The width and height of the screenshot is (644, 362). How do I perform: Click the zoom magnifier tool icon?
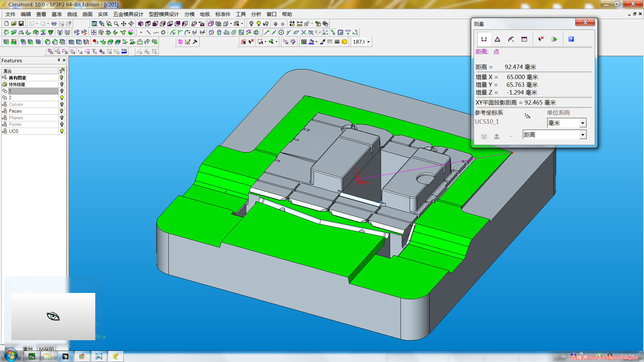click(x=116, y=23)
